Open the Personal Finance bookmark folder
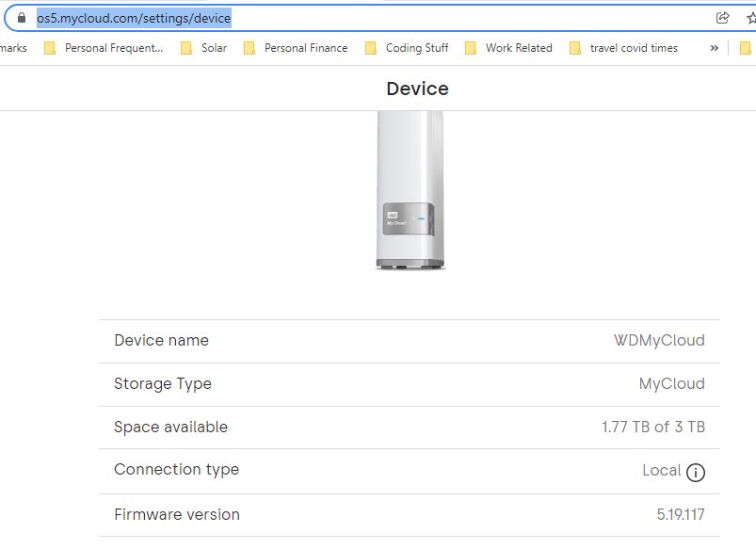Viewport: 756px width, 549px height. coord(296,48)
